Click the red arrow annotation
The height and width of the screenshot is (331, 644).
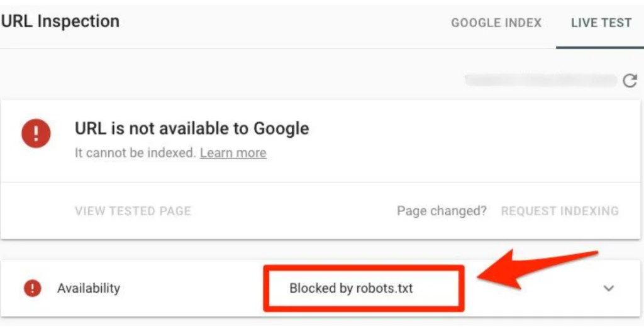[x=537, y=268]
